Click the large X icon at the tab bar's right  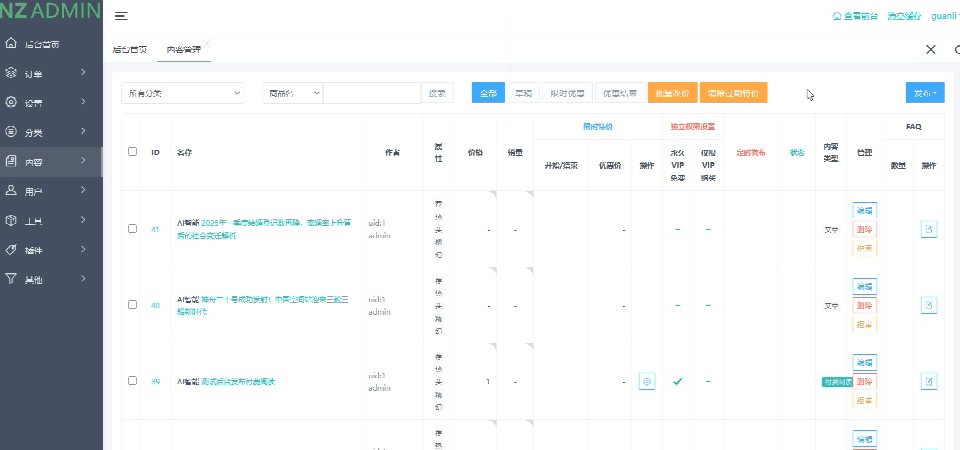[931, 50]
